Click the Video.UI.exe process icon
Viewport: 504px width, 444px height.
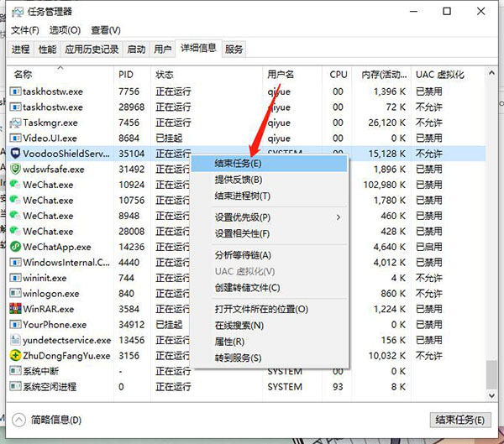click(15, 138)
